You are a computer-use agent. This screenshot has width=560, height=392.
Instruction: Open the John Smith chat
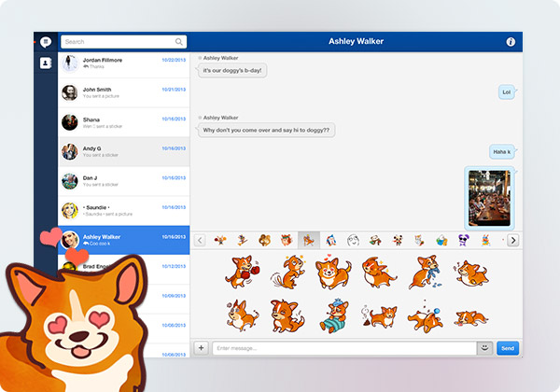tap(123, 92)
